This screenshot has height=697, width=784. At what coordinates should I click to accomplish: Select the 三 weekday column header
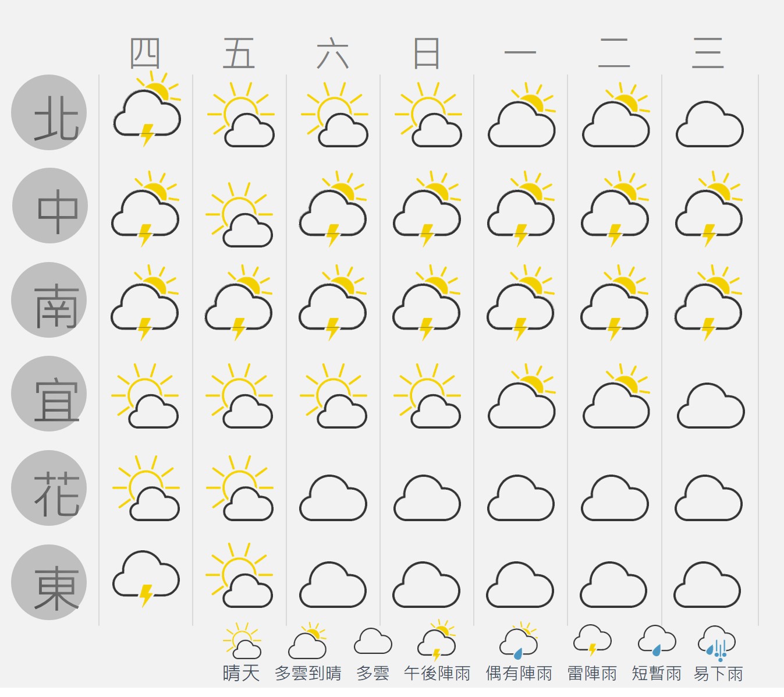tap(708, 54)
